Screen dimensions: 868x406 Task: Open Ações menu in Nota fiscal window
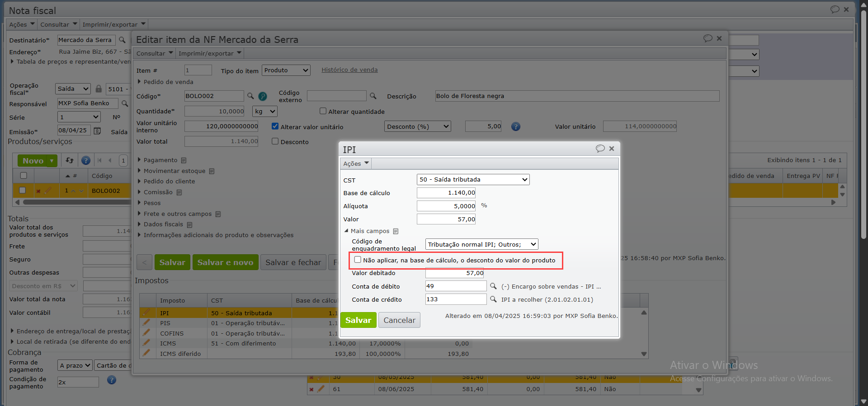click(22, 24)
